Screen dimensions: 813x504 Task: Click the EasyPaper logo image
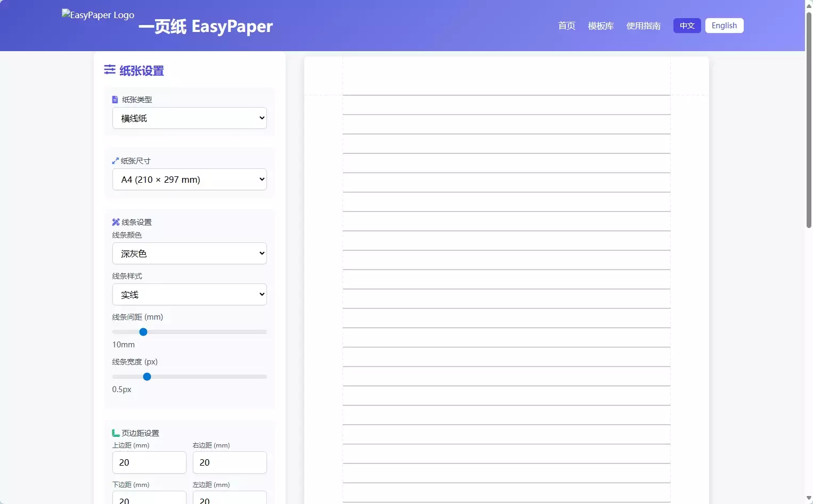coord(98,15)
